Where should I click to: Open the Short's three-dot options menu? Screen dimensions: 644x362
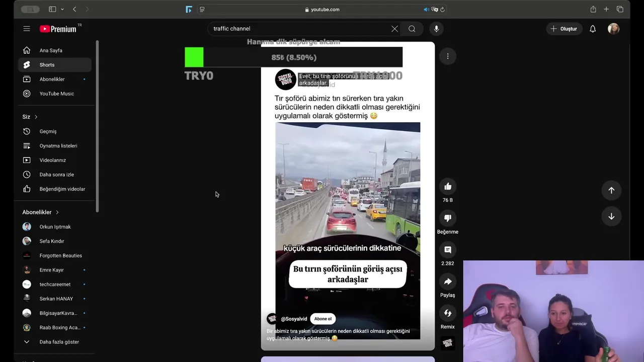point(448,56)
